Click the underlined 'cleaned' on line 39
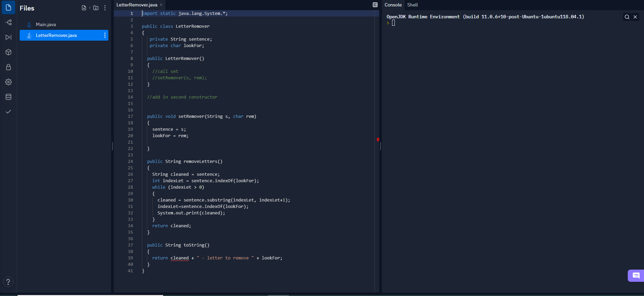 pyautogui.click(x=179, y=258)
